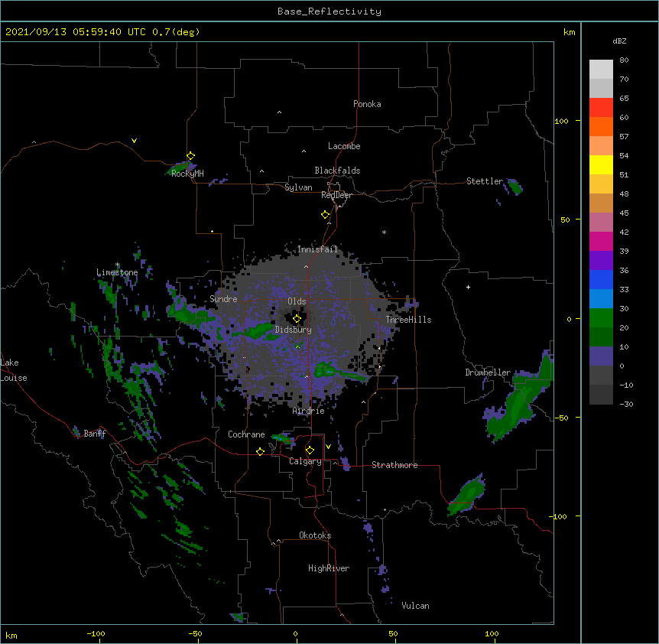
Task: Click the dBZ legend heading
Action: 619,41
